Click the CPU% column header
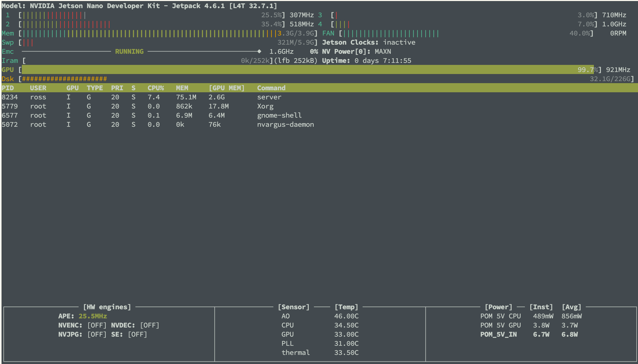Screen dimensions: 638x364 (x=156, y=88)
